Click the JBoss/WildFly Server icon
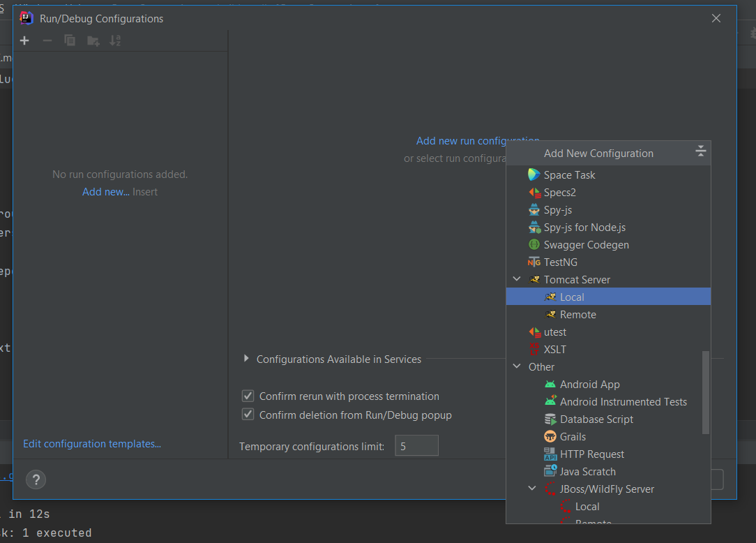Screen dimensions: 756x543 tap(550, 489)
